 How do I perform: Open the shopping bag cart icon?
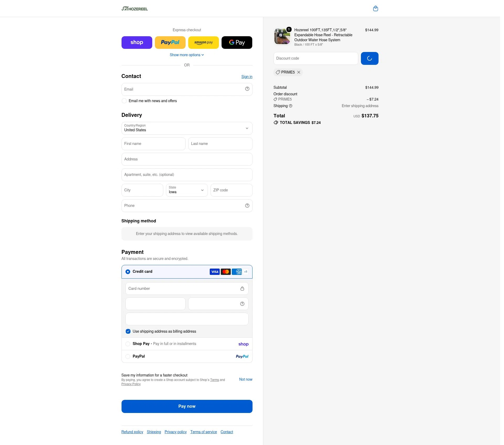pos(375,8)
